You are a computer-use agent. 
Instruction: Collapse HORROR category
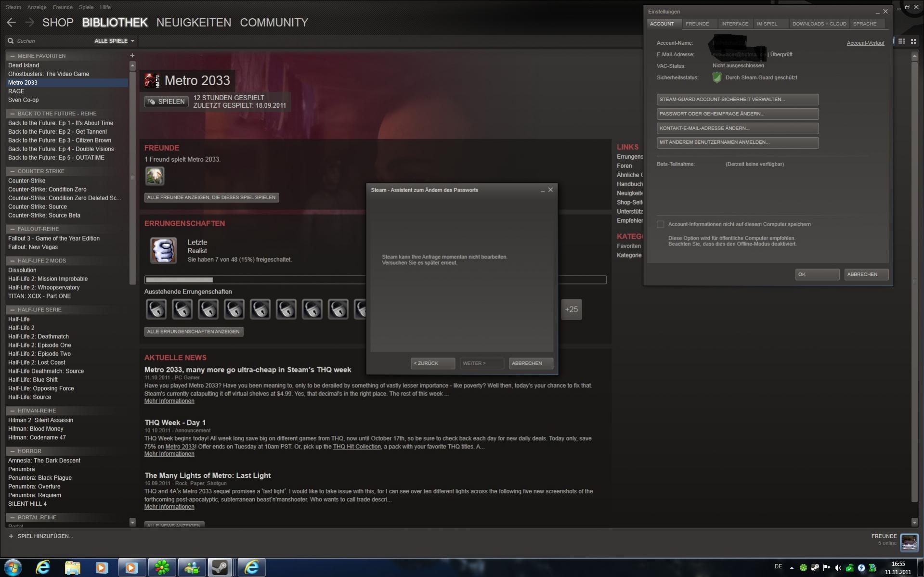(12, 451)
